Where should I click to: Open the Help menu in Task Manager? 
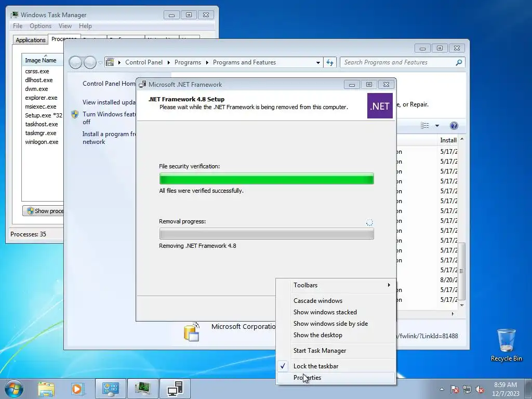click(x=85, y=26)
